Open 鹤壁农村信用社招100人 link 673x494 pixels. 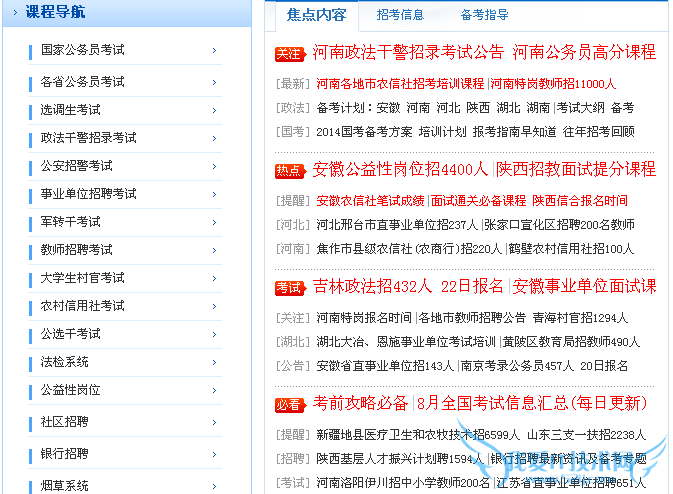point(571,249)
